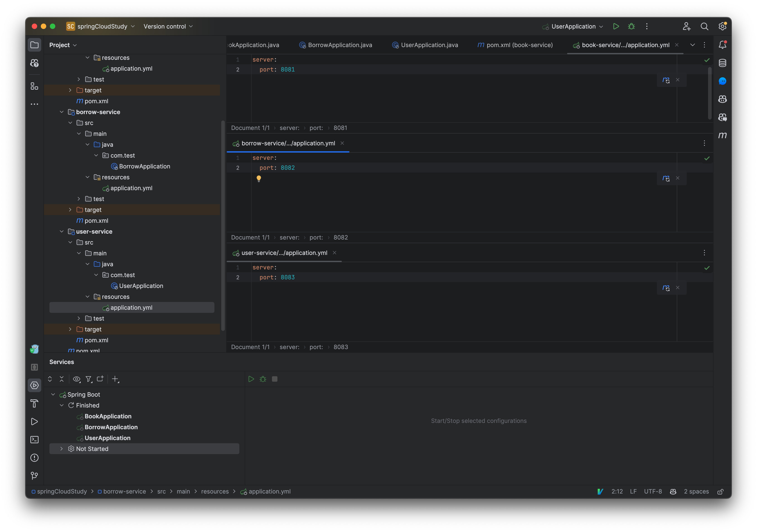Viewport: 757px width, 532px height.
Task: Run the UserApplication configuration
Action: [616, 26]
